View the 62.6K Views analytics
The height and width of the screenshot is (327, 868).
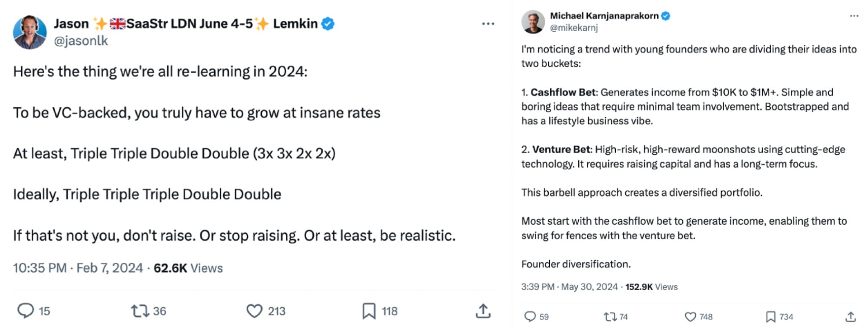pos(188,268)
